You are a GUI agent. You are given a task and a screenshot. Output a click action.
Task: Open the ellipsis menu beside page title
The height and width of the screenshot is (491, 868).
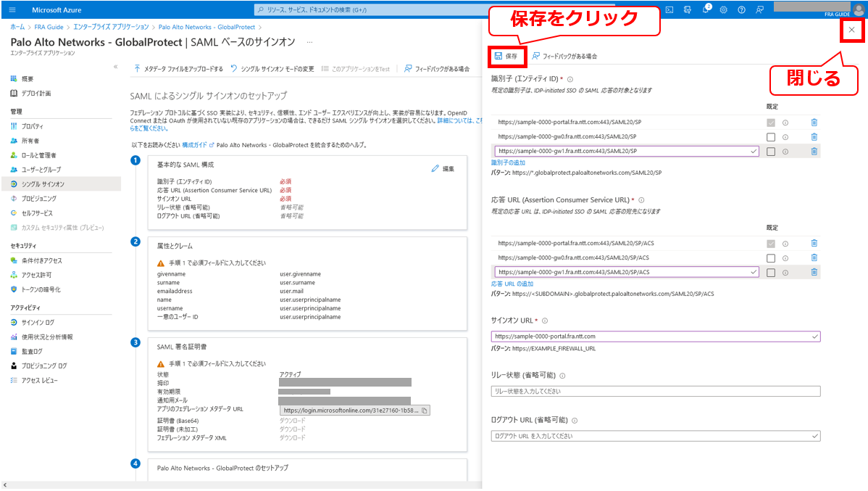coord(310,42)
